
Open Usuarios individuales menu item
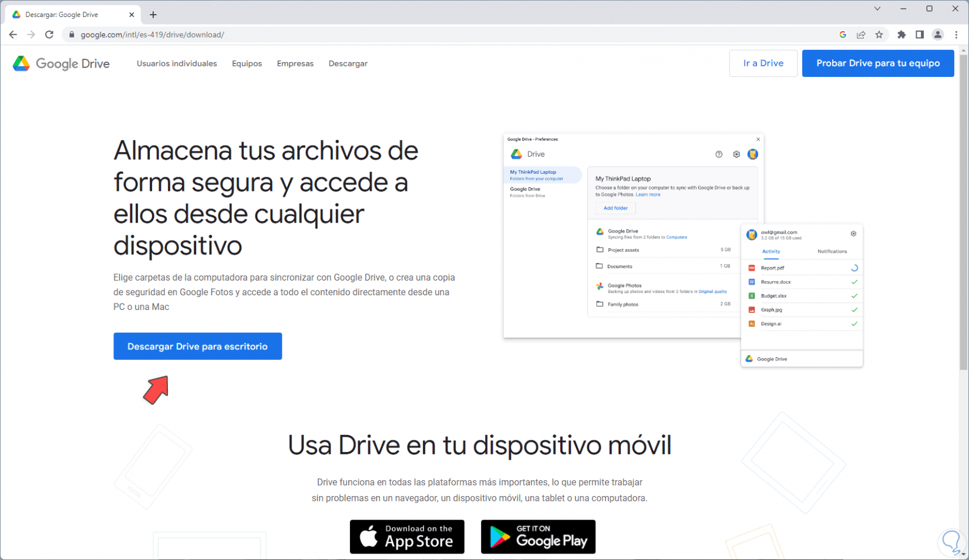[x=177, y=63]
